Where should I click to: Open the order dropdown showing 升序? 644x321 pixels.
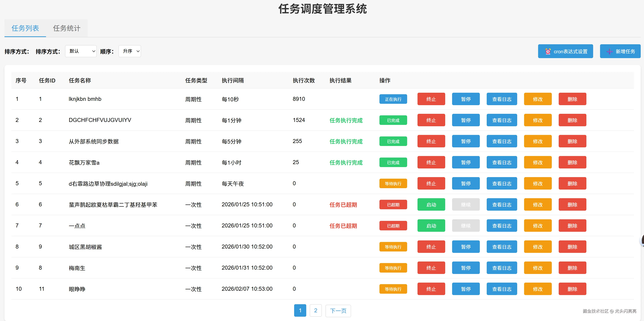(129, 51)
